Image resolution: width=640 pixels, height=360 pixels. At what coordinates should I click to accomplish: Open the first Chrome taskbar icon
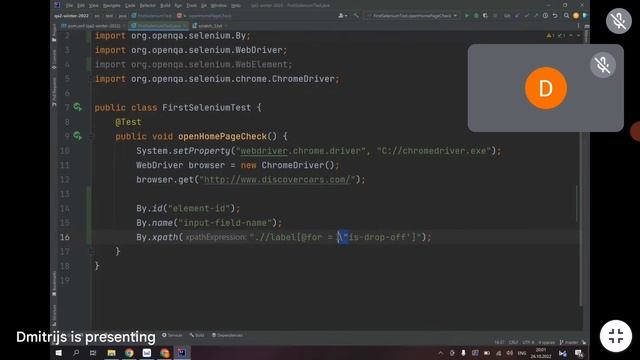(x=129, y=353)
